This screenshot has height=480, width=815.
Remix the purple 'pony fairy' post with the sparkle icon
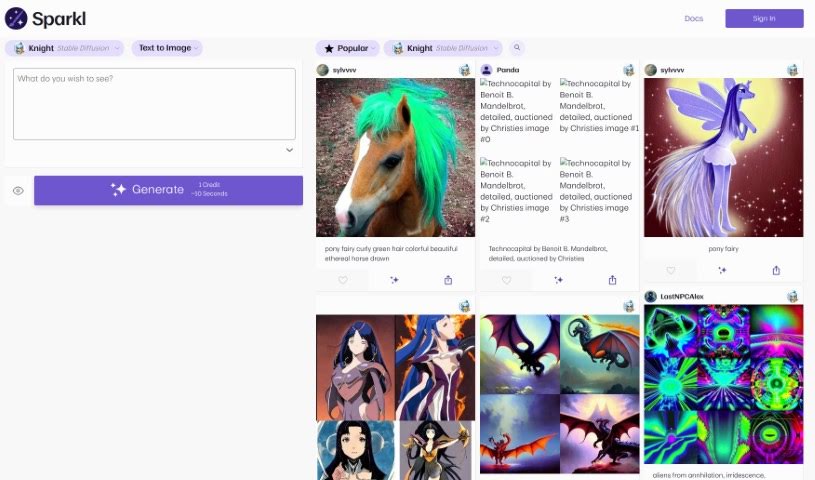[x=722, y=270]
